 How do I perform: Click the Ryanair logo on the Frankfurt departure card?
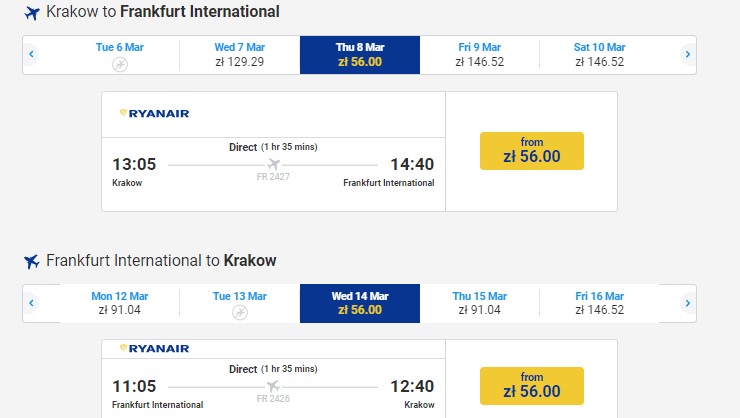pyautogui.click(x=154, y=349)
